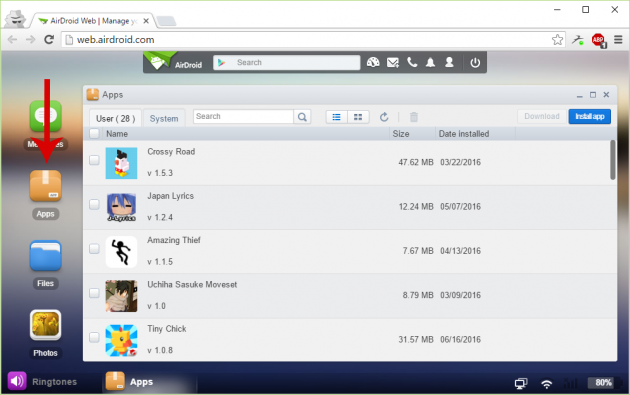
Task: Check the Tiny Chick checkbox
Action: [x=94, y=337]
